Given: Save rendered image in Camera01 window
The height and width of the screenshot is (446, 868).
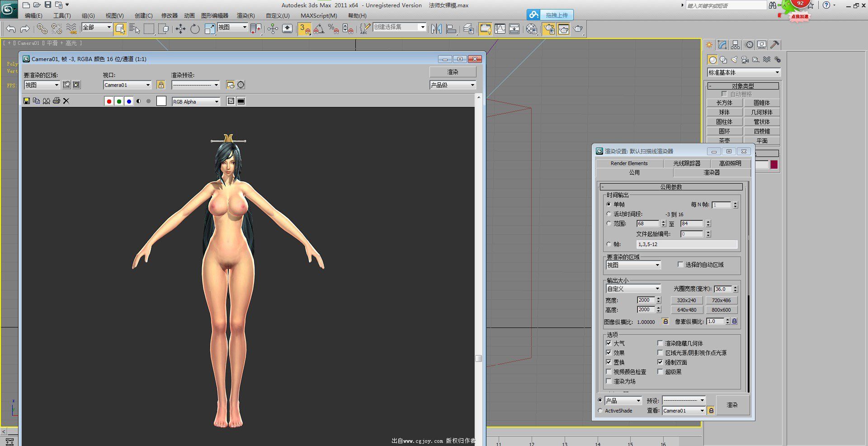Looking at the screenshot, I should coord(27,101).
